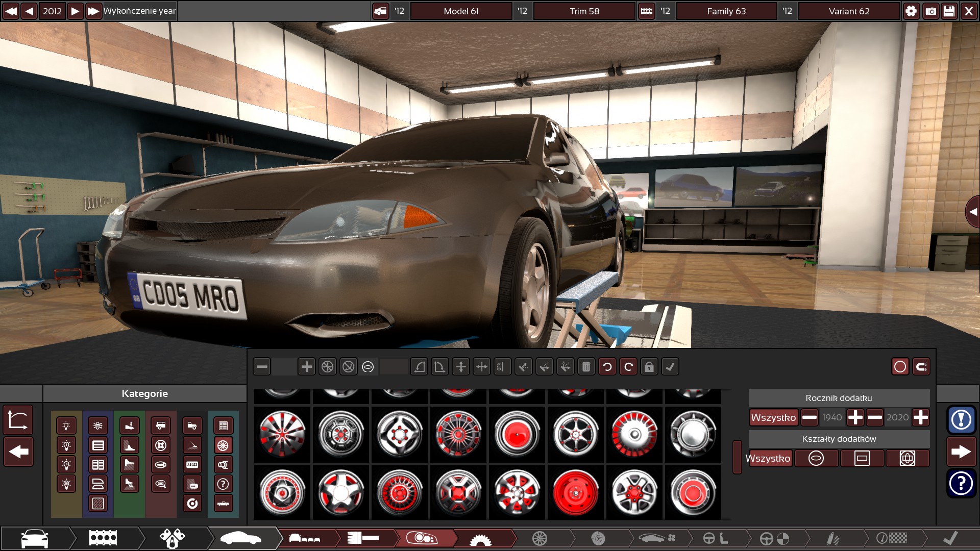980x551 pixels.
Task: Save the design with the floppy disk icon
Action: 949,11
